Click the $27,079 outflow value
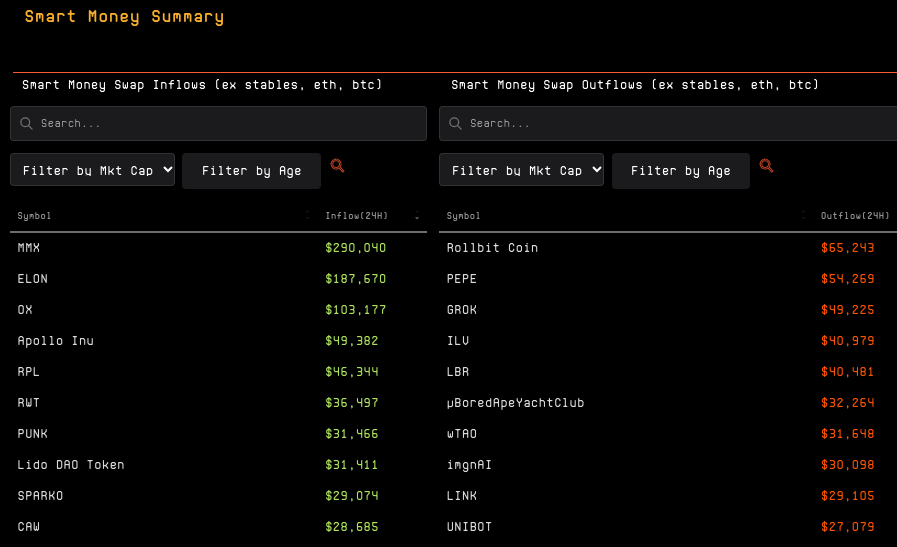This screenshot has height=547, width=897. (847, 526)
